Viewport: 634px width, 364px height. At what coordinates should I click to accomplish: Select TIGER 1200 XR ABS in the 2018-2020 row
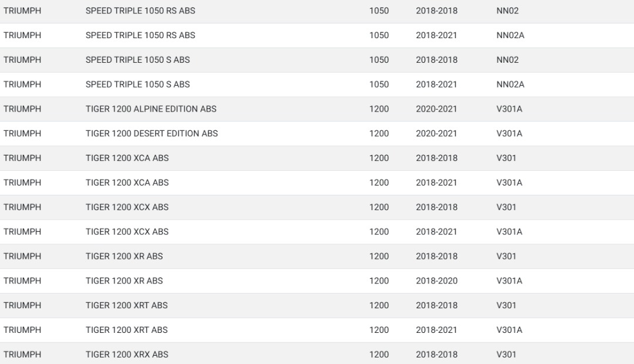[124, 281]
